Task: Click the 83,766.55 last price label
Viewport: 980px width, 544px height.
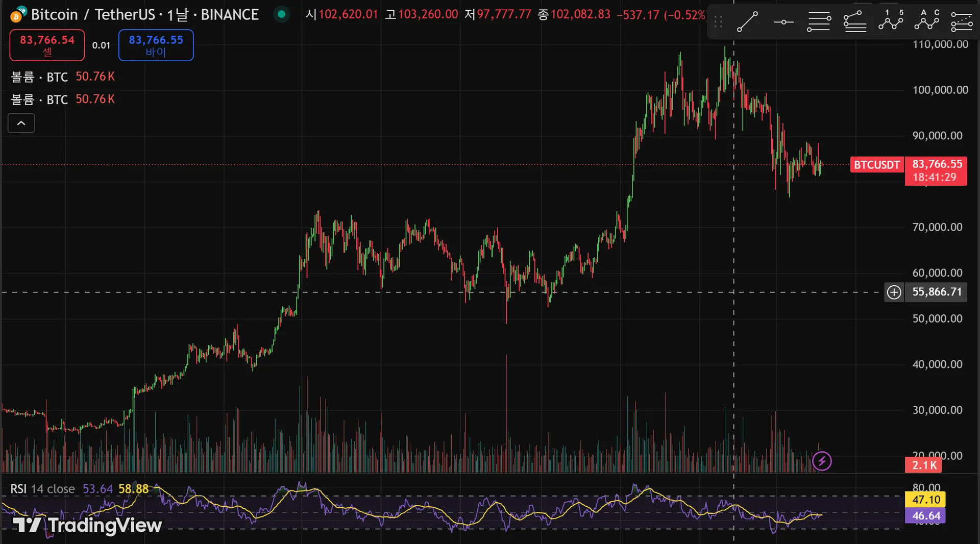Action: pyautogui.click(x=937, y=164)
